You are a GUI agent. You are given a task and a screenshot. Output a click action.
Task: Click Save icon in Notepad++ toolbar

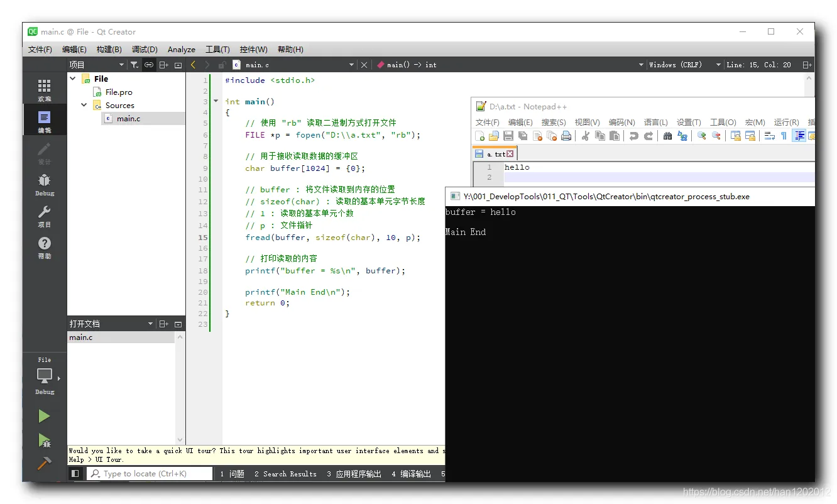[508, 136]
